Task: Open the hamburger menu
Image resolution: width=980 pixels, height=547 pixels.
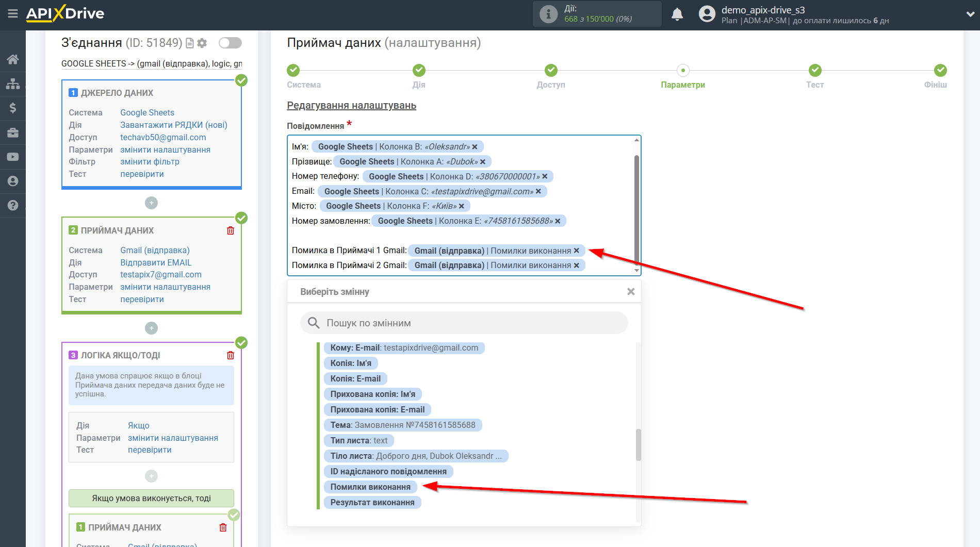Action: 13,13
